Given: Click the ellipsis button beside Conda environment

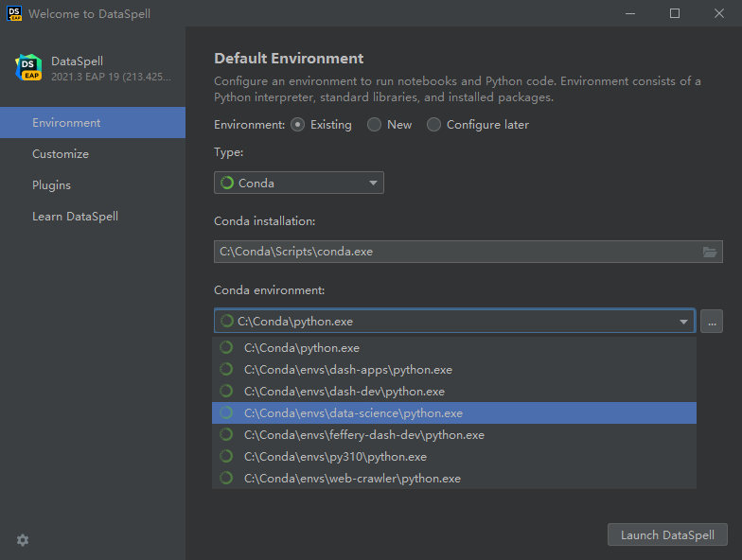Looking at the screenshot, I should [712, 322].
